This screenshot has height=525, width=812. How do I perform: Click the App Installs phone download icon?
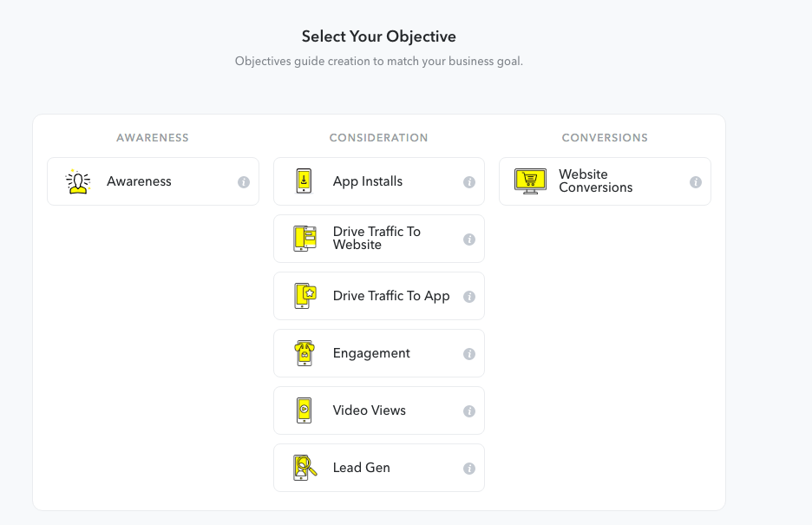[x=304, y=181]
